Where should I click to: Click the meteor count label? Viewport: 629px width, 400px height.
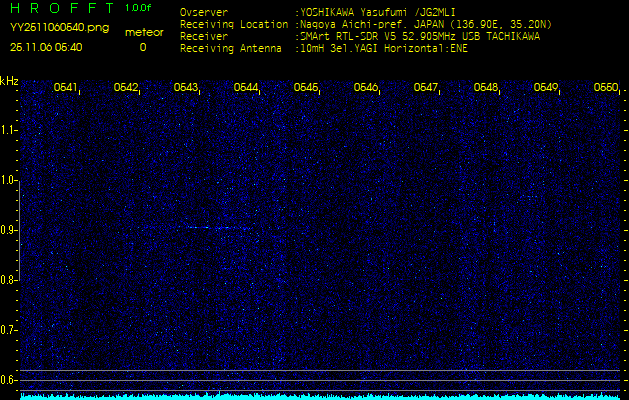click(x=142, y=32)
